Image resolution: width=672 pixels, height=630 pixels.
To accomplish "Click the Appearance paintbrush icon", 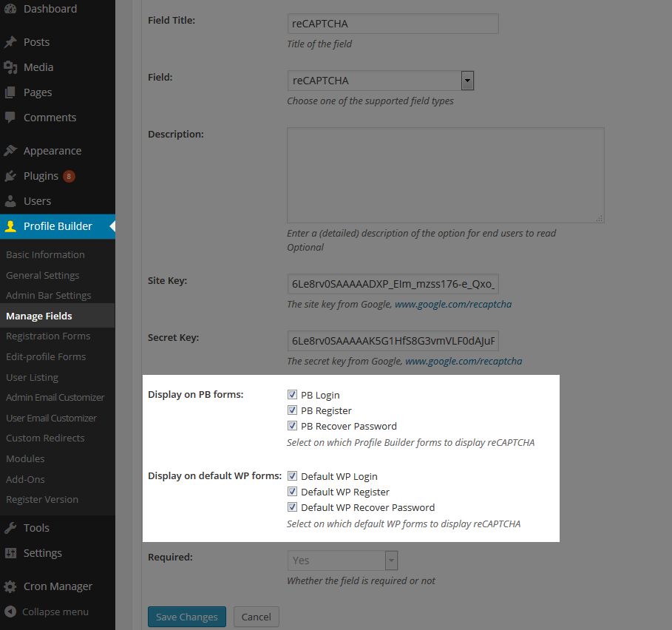I will coord(10,151).
